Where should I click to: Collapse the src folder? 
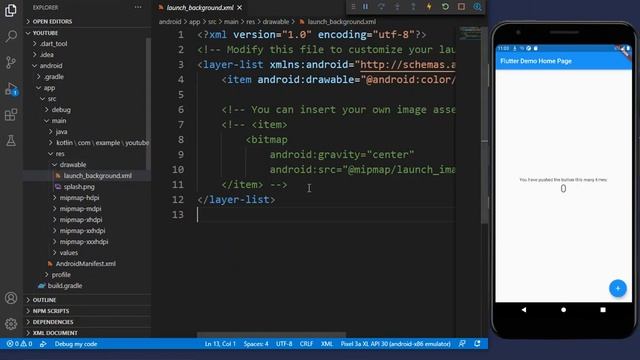(x=86, y=99)
